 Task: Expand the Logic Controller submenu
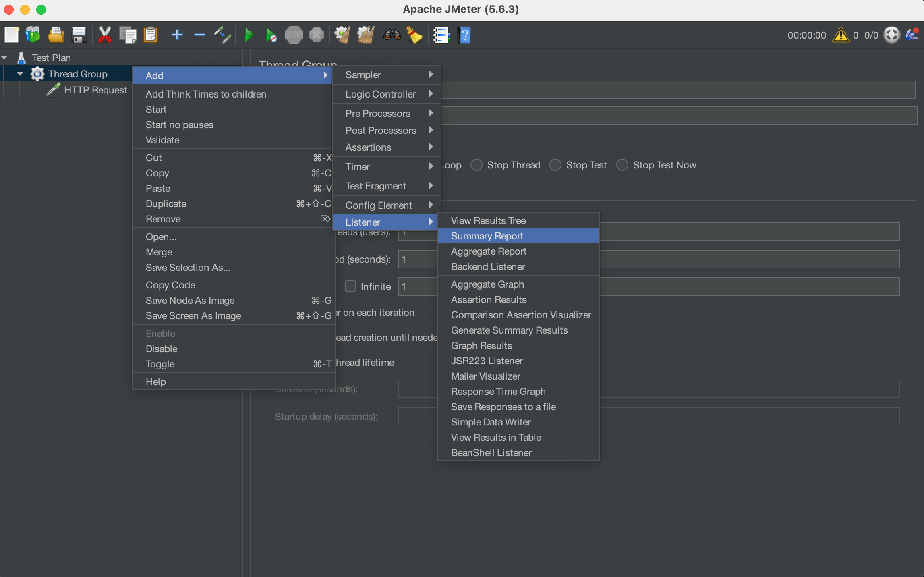coord(387,94)
